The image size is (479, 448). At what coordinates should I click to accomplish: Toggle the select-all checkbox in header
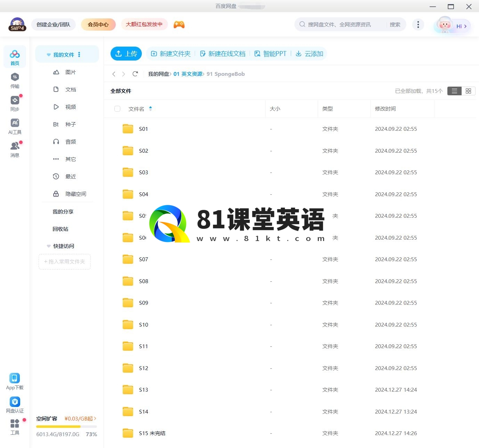click(x=117, y=109)
